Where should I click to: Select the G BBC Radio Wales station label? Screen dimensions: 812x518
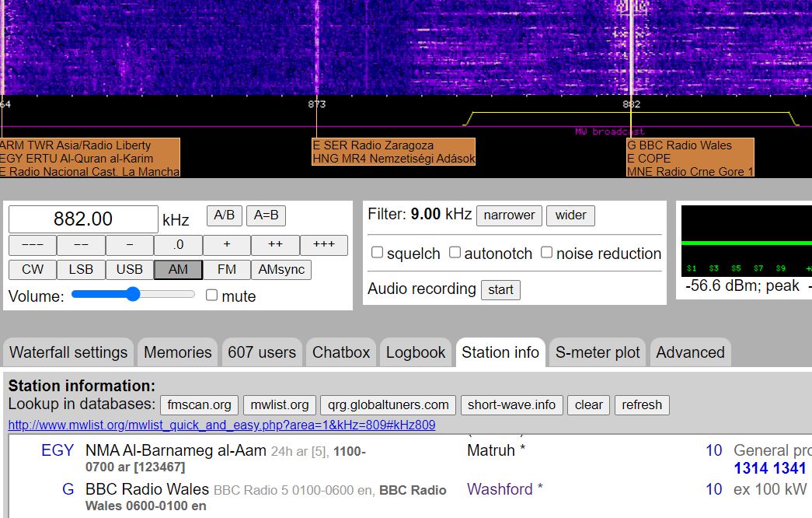pos(679,145)
